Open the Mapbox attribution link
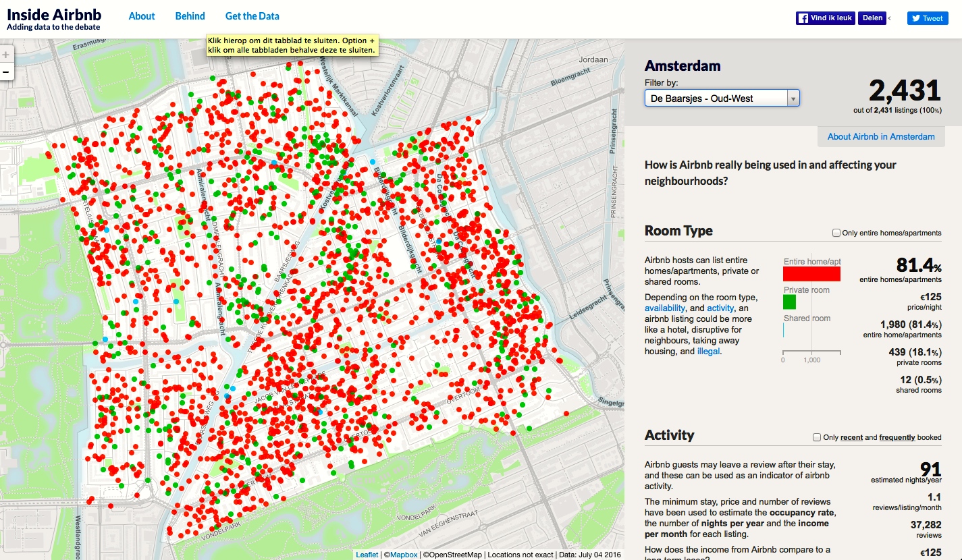 404,555
